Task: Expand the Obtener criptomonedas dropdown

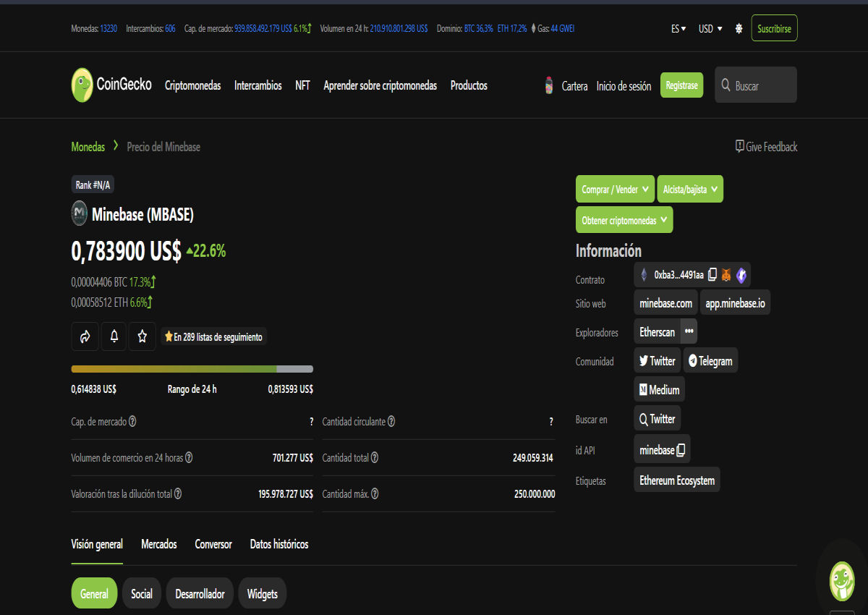Action: tap(624, 219)
